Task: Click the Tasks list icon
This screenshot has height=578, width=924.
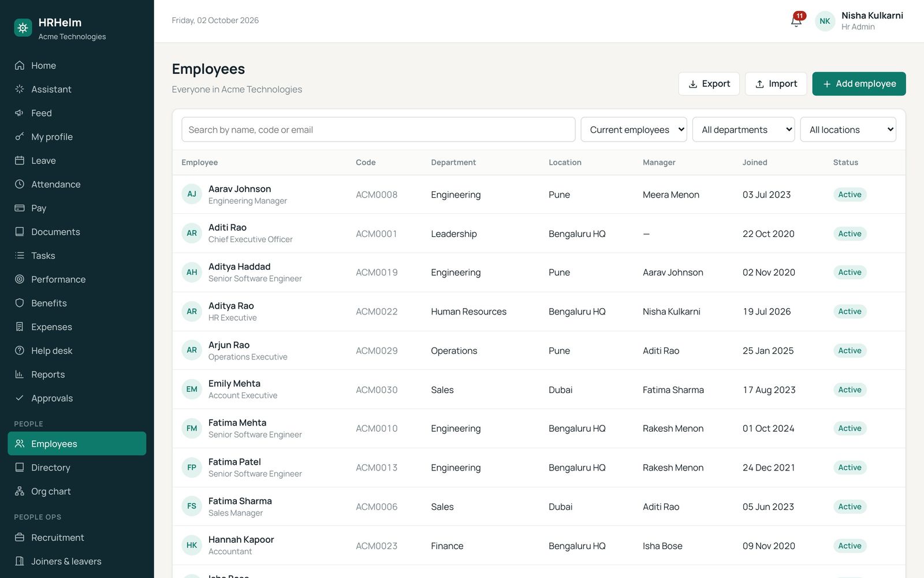Action: coord(20,255)
